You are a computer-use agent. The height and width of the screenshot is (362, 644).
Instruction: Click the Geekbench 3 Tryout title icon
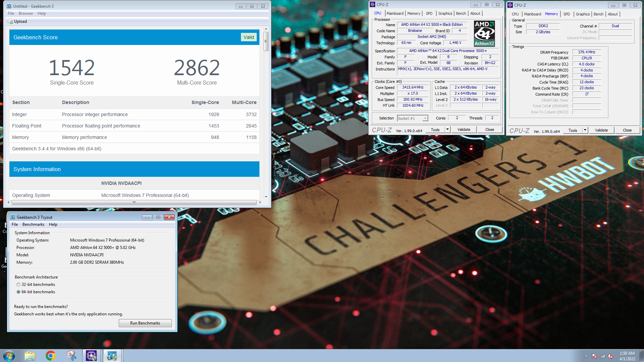[x=13, y=217]
